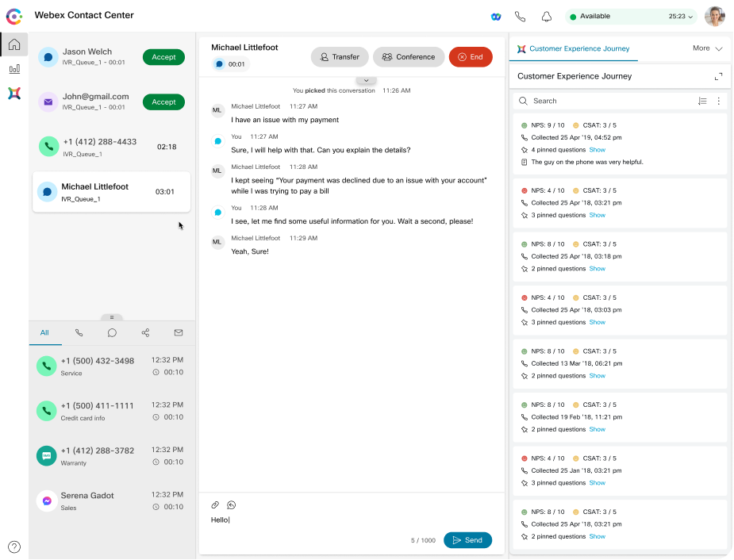734x560 pixels.
Task: Click the task list divider handle
Action: click(112, 317)
